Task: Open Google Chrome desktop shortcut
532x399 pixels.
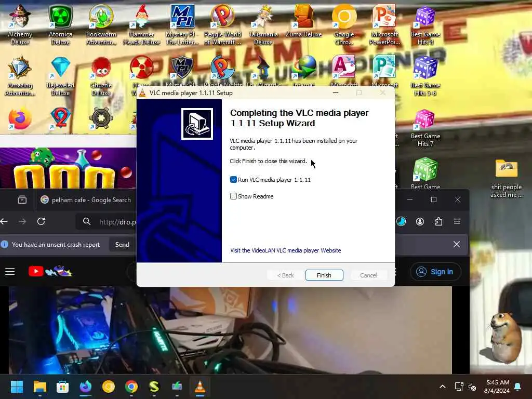Action: [x=344, y=25]
